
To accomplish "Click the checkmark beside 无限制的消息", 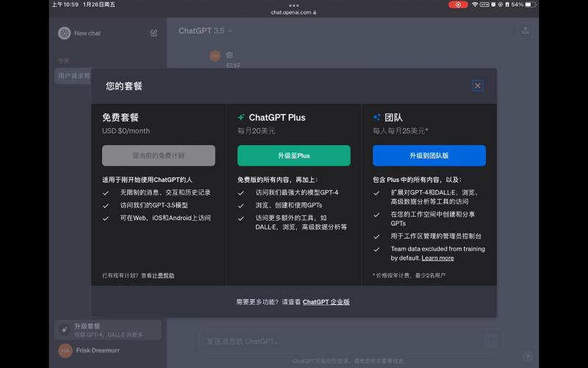I will click(x=106, y=193).
